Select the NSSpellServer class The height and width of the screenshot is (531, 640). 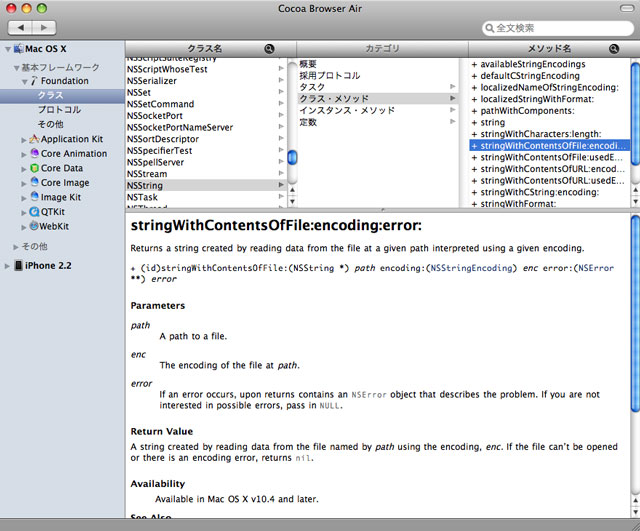pyautogui.click(x=206, y=162)
